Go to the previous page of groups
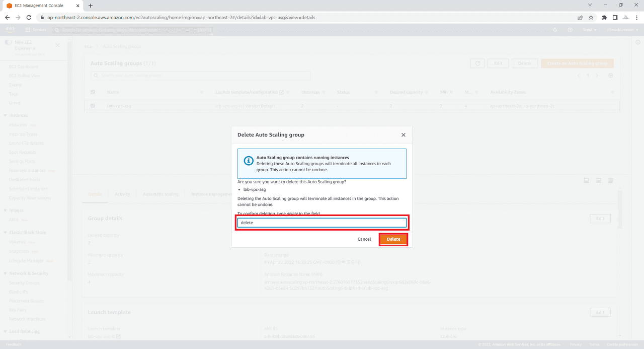This screenshot has width=644, height=349. tap(579, 76)
